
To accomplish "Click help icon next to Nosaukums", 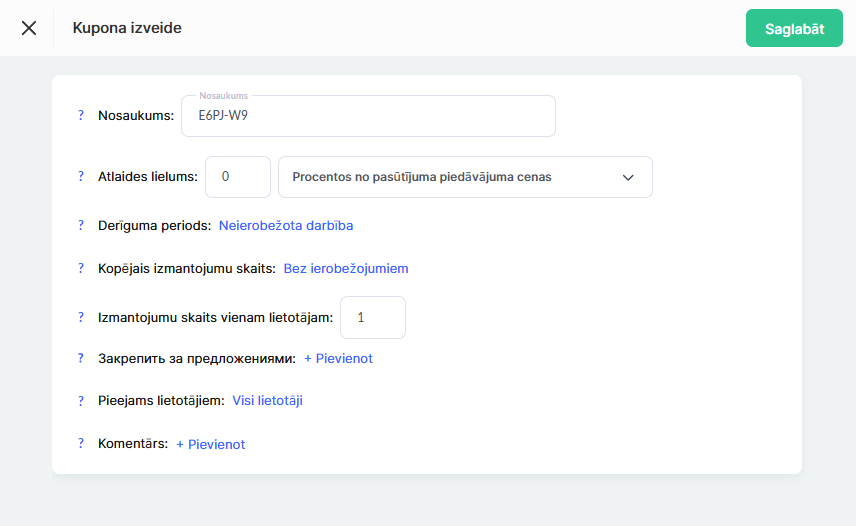I will pos(81,115).
